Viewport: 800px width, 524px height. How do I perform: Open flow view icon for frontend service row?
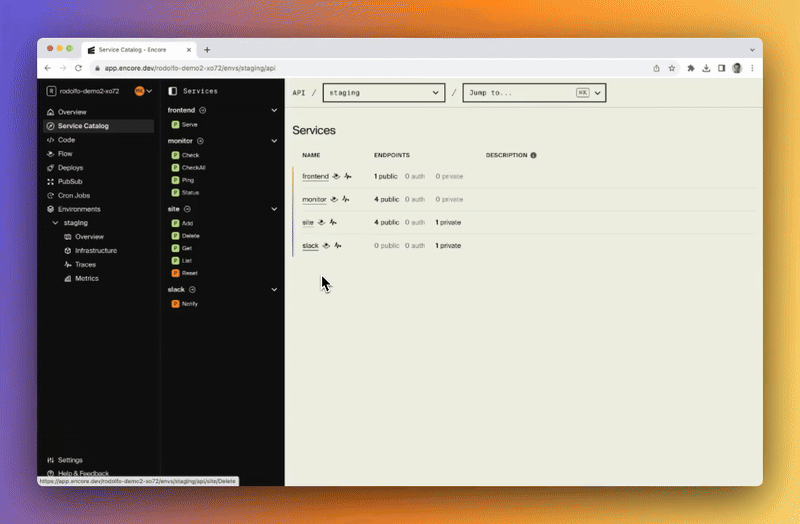pos(336,176)
